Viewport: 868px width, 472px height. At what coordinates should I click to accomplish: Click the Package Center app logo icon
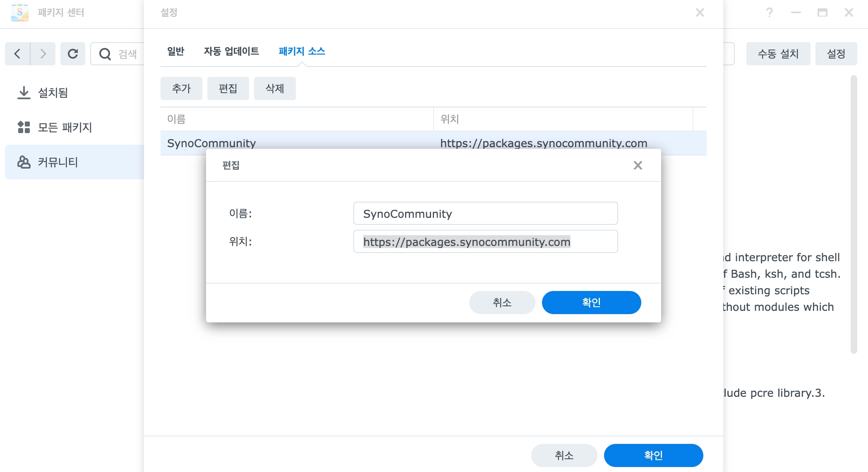coord(19,12)
